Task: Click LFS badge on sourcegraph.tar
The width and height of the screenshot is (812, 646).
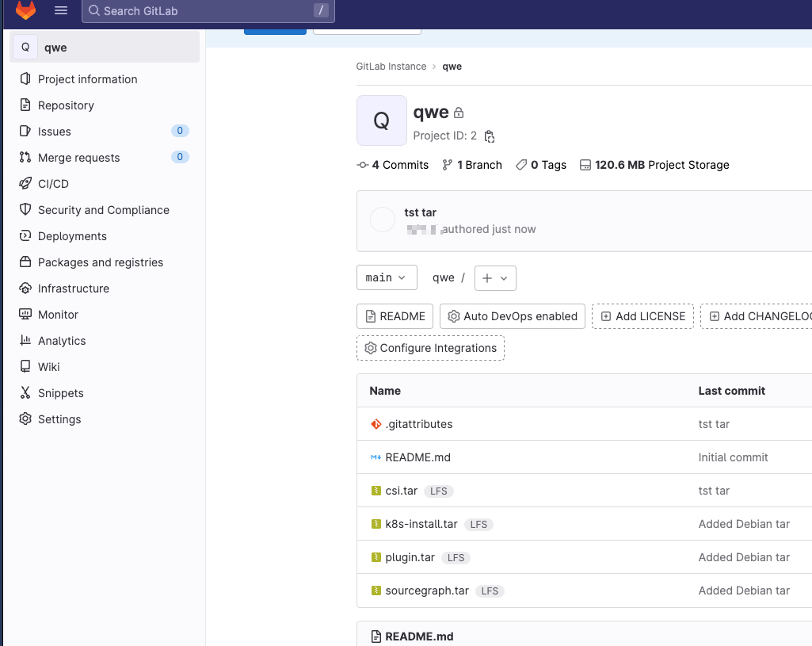Action: 490,591
